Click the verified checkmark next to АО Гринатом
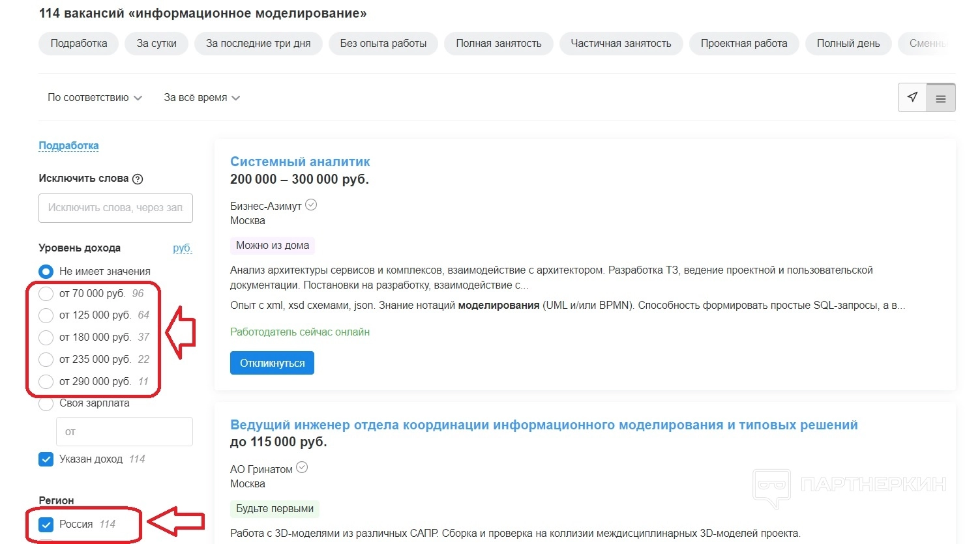This screenshot has width=980, height=544. [302, 468]
